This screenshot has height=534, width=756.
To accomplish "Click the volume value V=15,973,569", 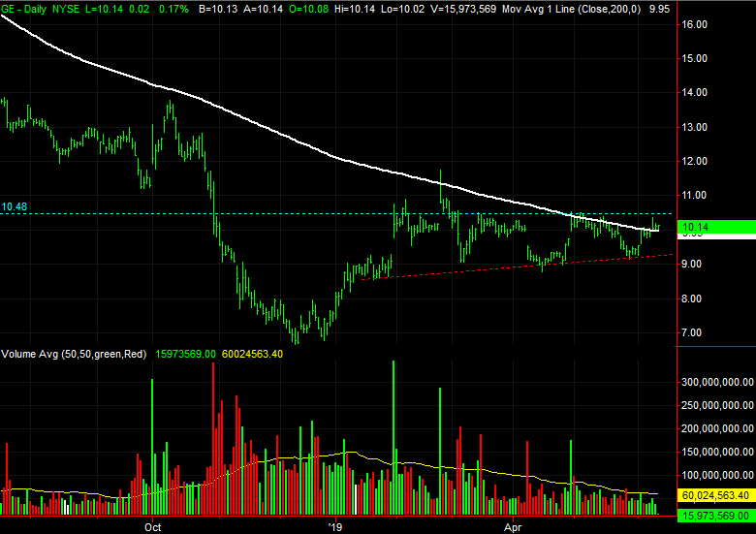I will tap(463, 9).
